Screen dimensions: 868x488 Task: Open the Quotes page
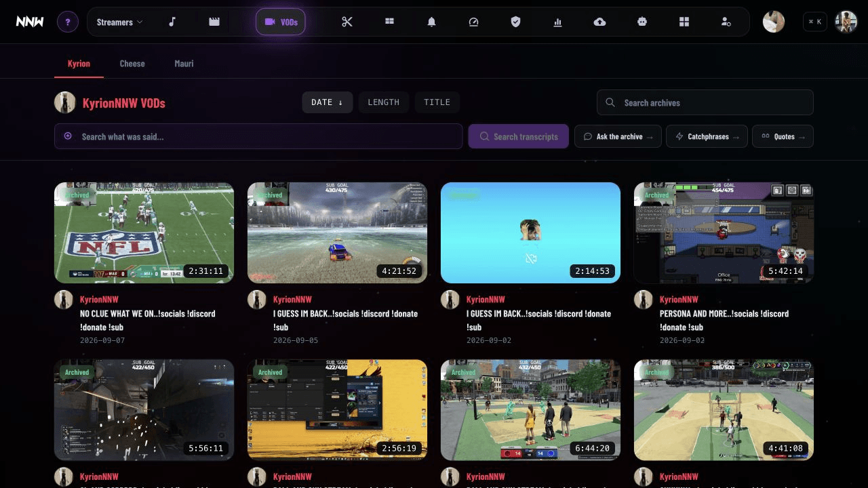tap(783, 136)
